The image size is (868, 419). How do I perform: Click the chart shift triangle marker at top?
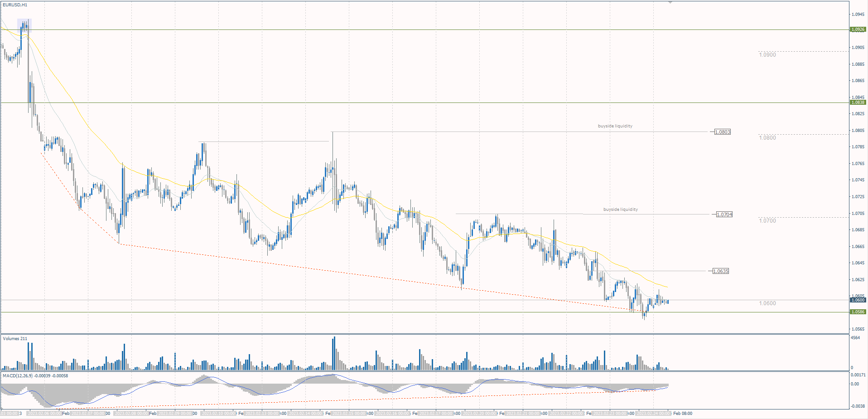[x=670, y=3]
